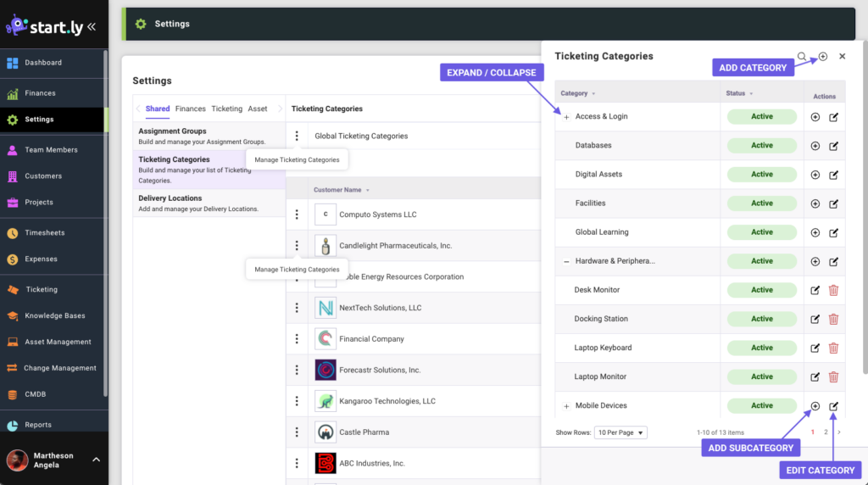Click ABC Industries, Inc. row name
Screen dimensions: 868x485
pos(372,463)
